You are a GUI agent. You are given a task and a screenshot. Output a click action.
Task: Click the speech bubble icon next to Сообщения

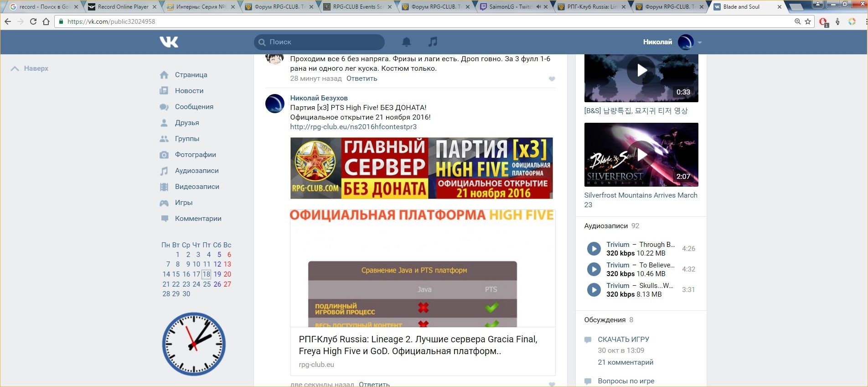(164, 107)
